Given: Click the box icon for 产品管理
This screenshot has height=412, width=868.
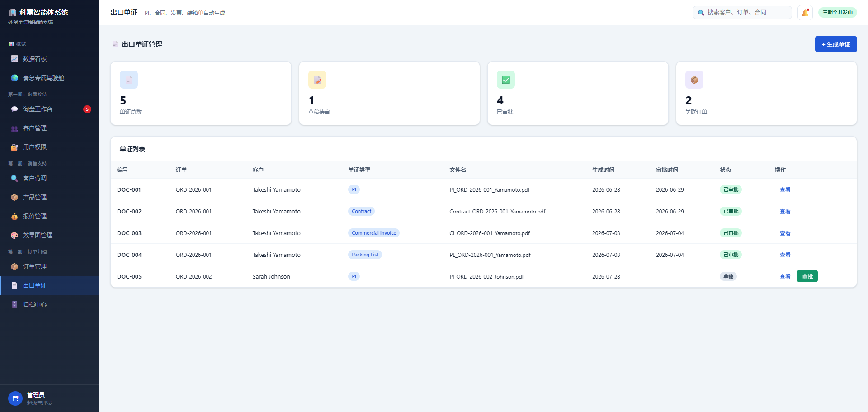Looking at the screenshot, I should 14,197.
